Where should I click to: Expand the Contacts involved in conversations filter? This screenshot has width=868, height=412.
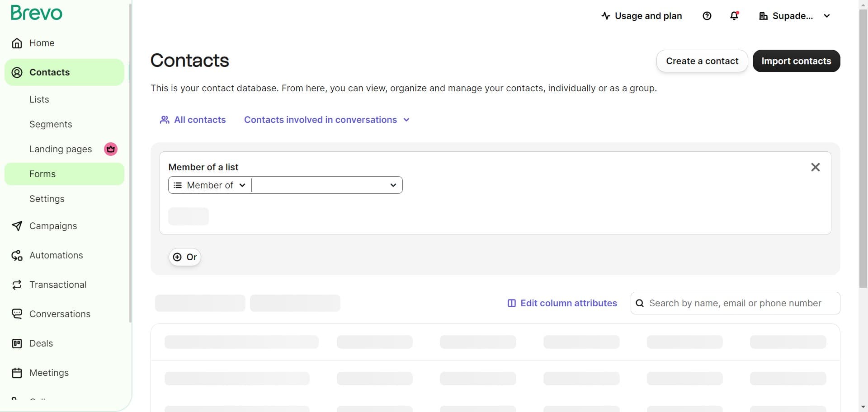(x=326, y=120)
